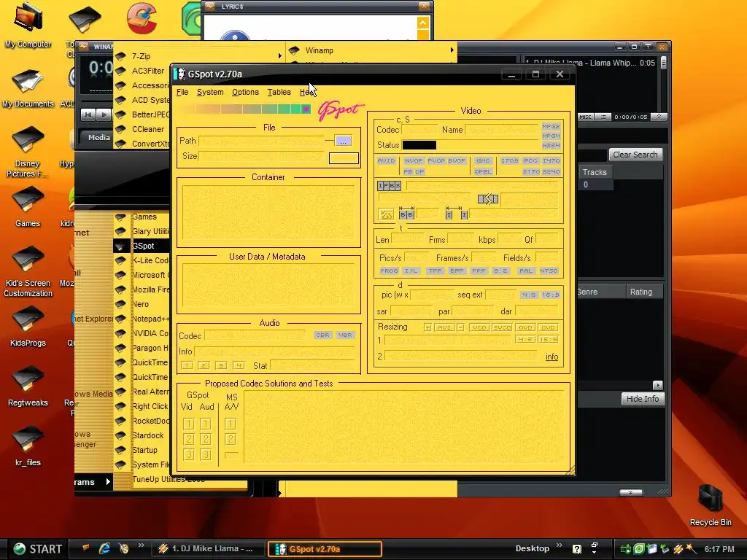Viewport: 747px width, 560px height.
Task: Toggle the H264 codec indicator
Action: tap(551, 145)
